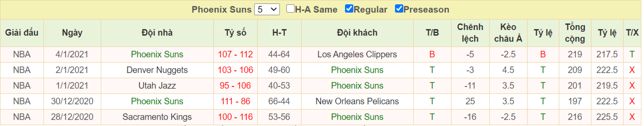The image size is (644, 126).
Task: Toggle the H-A Same checkbox
Action: pos(290,9)
